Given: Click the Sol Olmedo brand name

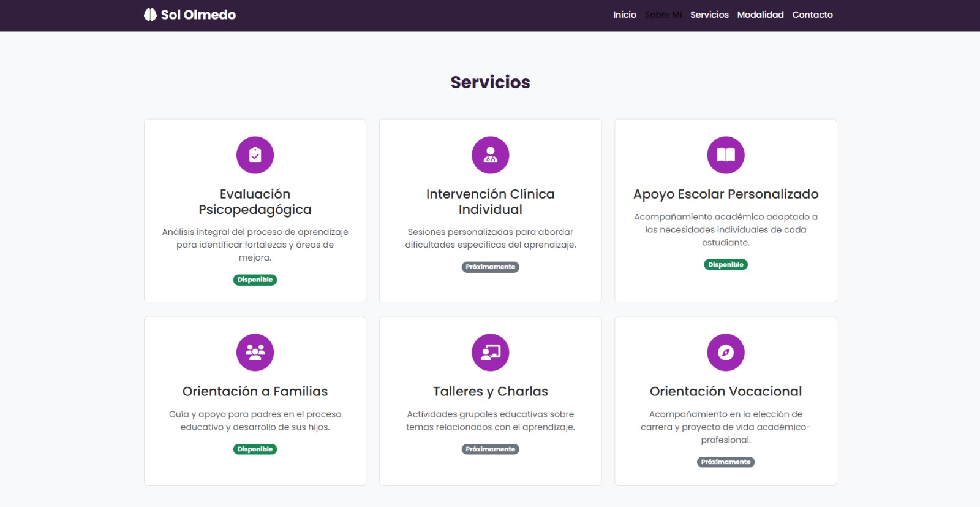Looking at the screenshot, I should pyautogui.click(x=198, y=15).
